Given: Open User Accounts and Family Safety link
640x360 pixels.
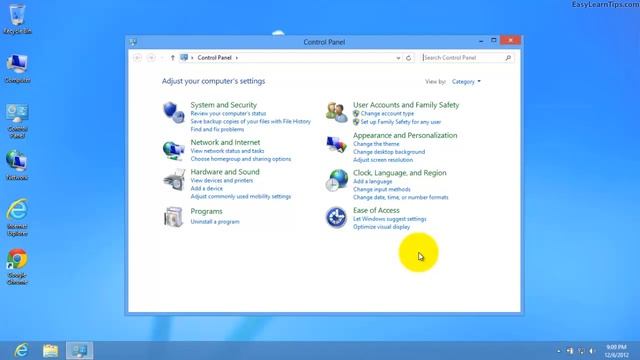Looking at the screenshot, I should pyautogui.click(x=406, y=105).
